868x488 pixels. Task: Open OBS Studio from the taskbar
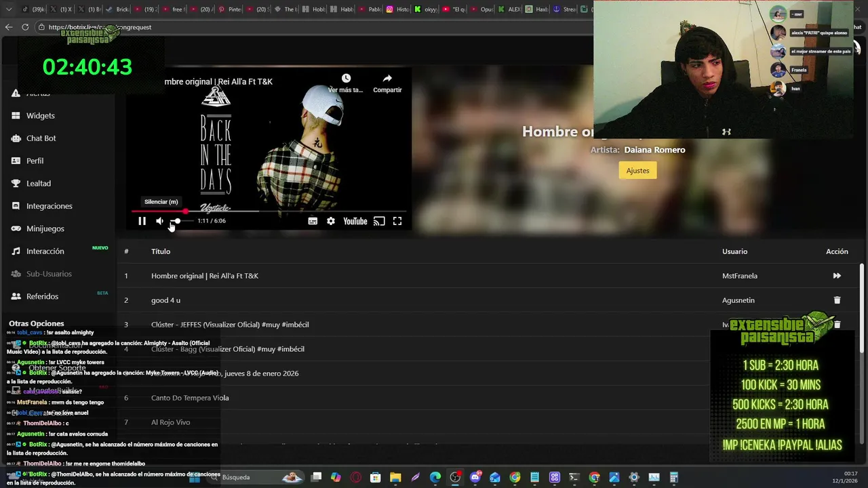coord(455,477)
